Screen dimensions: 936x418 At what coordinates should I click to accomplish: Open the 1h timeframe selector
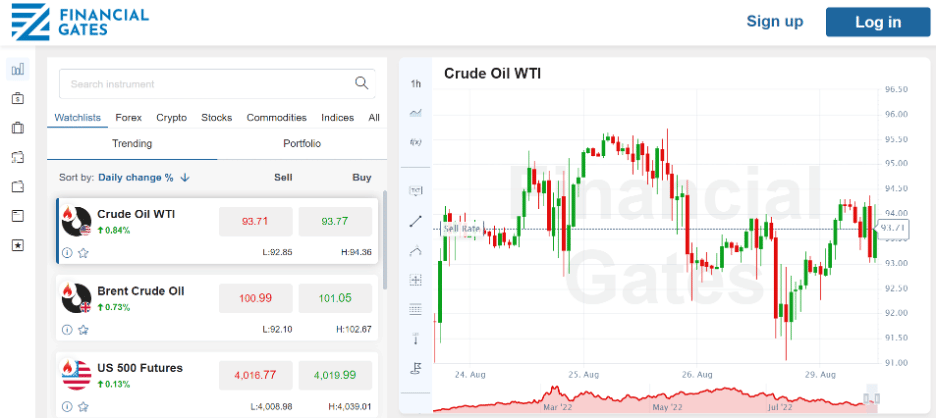(x=416, y=83)
